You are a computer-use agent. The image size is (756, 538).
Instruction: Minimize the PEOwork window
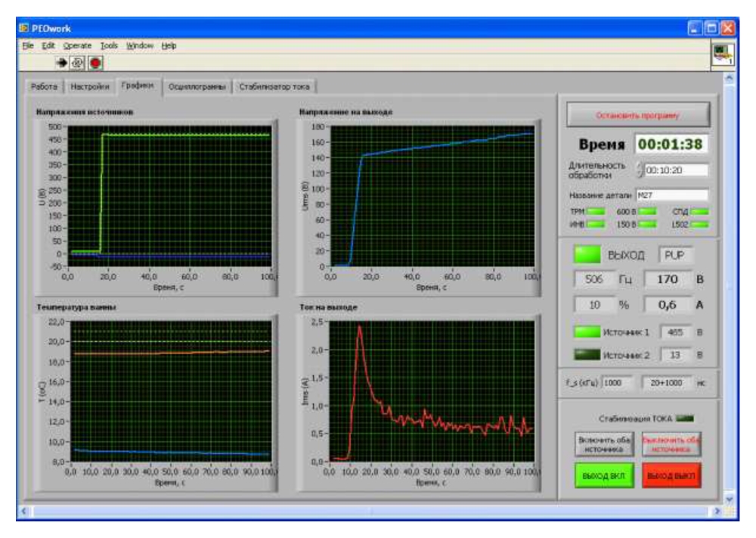[694, 28]
